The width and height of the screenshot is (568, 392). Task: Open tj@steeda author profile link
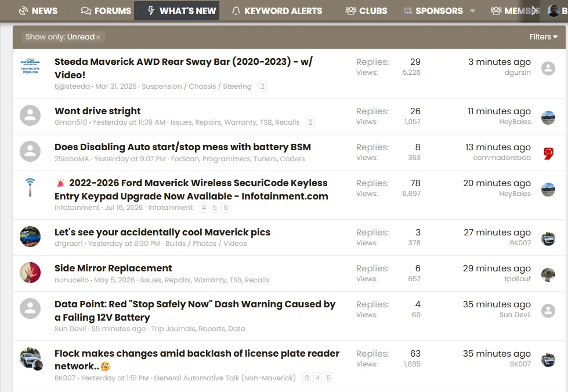[x=72, y=86]
